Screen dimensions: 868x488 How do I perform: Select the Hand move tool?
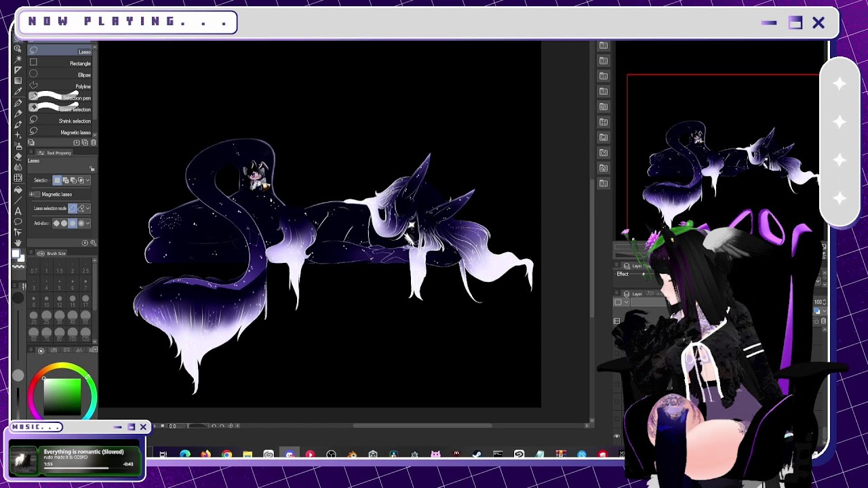tap(18, 242)
